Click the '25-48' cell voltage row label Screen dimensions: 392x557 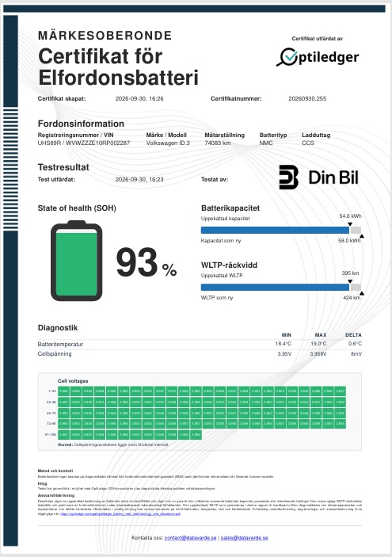coord(51,402)
